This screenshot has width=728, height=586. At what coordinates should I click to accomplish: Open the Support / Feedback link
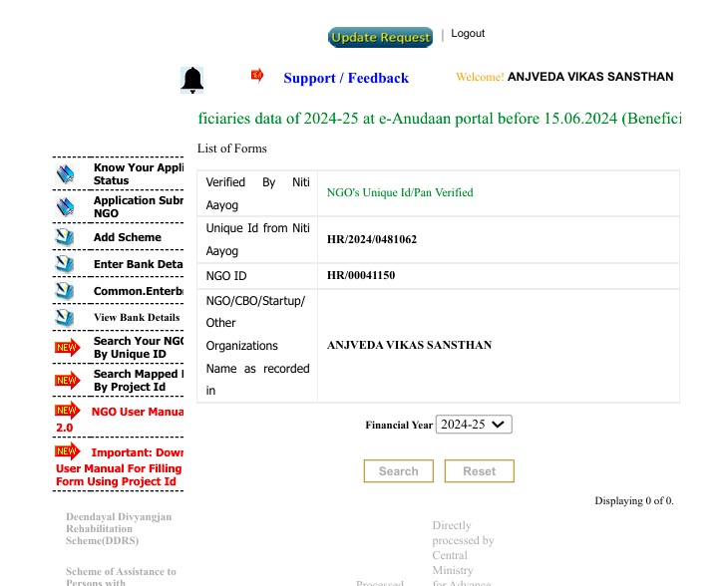[x=346, y=79]
